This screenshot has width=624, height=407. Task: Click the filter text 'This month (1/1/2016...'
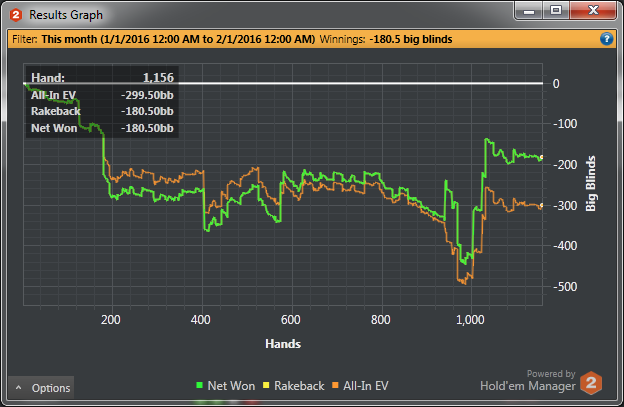[178, 39]
